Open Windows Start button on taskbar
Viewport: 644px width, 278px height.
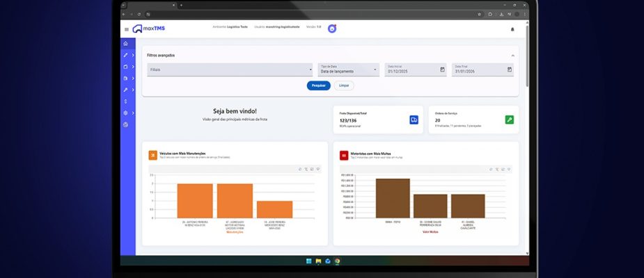coord(309,261)
